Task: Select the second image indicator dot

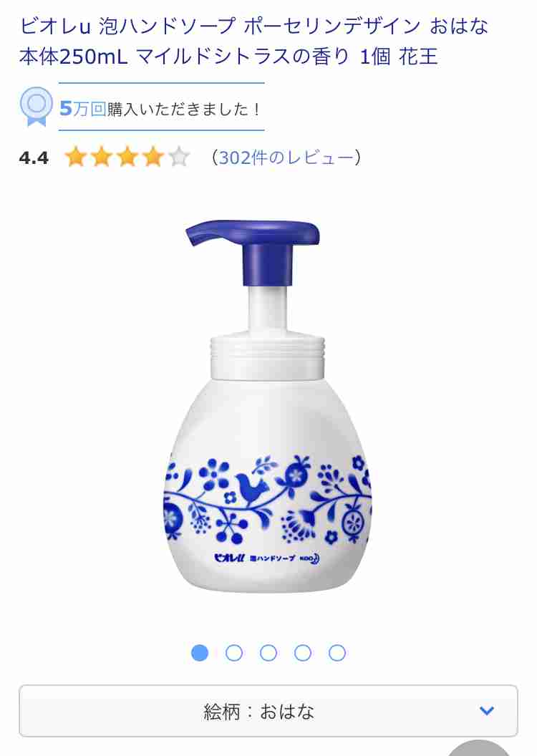Action: pyautogui.click(x=234, y=653)
